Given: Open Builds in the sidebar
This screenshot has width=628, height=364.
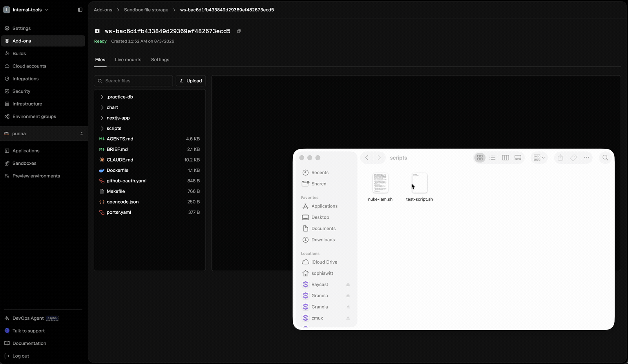Looking at the screenshot, I should [x=43, y=53].
